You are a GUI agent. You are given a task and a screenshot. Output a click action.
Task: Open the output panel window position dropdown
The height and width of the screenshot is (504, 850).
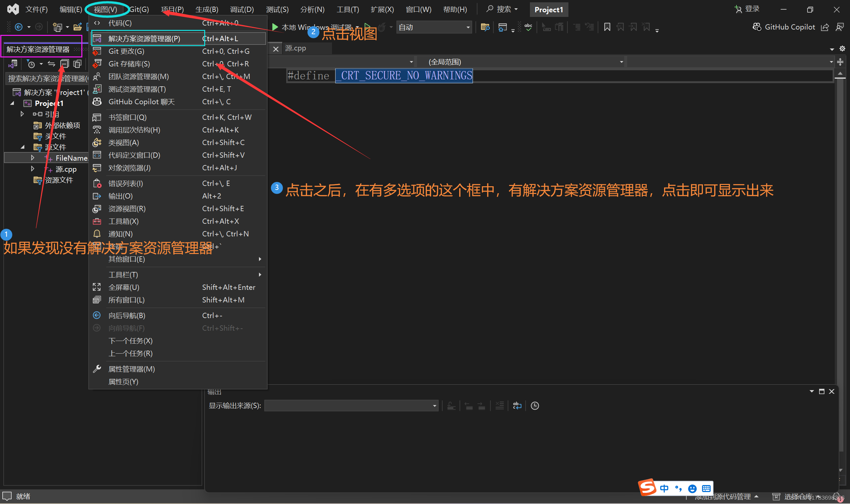coord(811,391)
